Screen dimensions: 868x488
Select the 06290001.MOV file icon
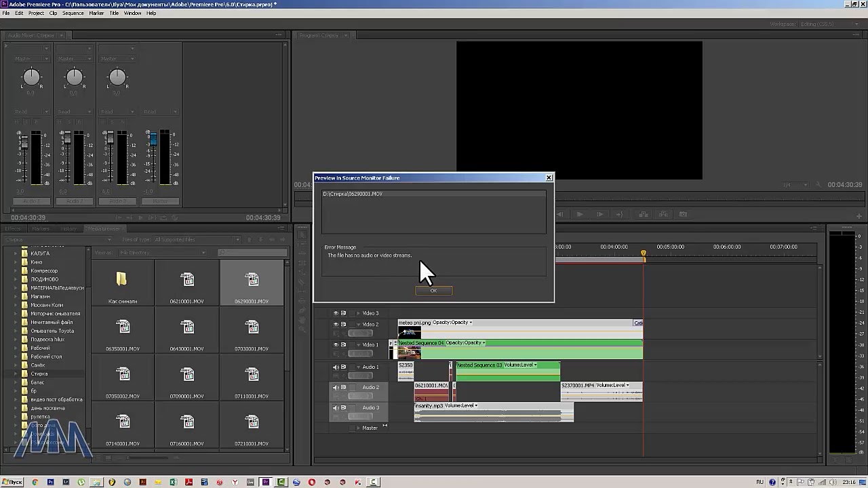[x=252, y=280]
